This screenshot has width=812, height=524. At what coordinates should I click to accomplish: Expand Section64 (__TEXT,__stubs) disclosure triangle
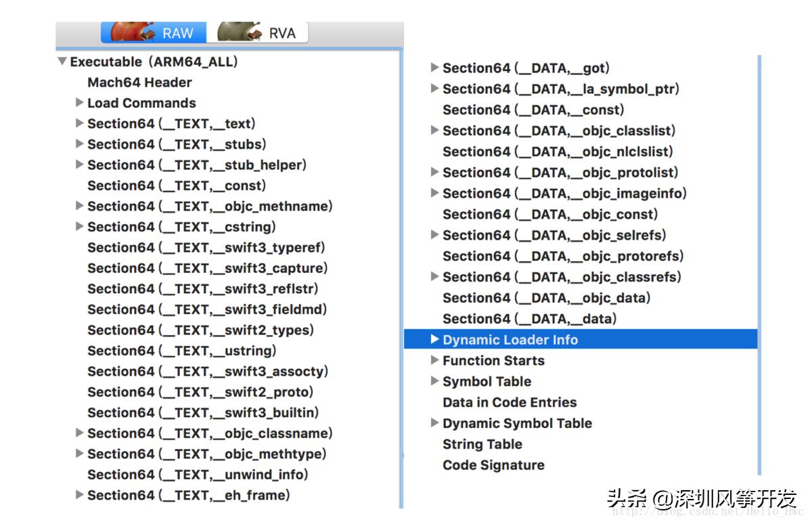(79, 144)
